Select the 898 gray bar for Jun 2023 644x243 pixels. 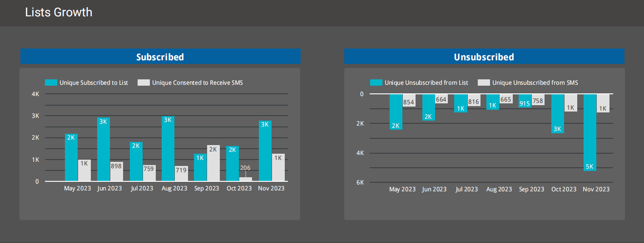point(116,171)
